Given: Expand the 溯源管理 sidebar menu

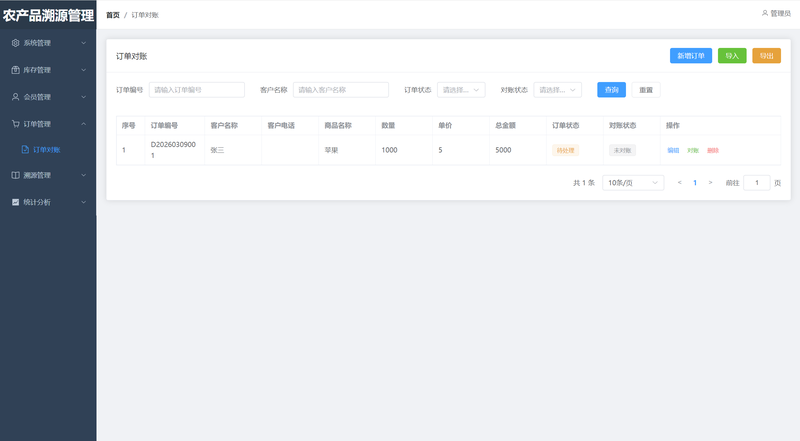Looking at the screenshot, I should click(x=48, y=175).
